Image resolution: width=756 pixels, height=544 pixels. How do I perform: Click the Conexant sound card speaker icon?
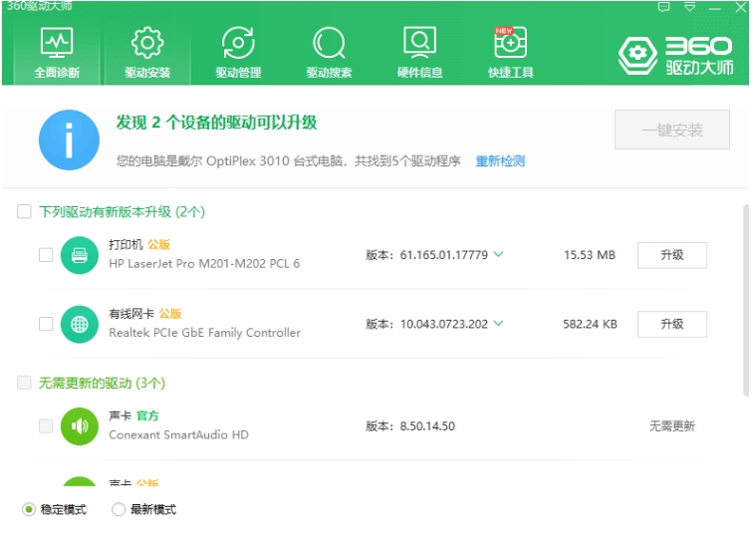(80, 426)
